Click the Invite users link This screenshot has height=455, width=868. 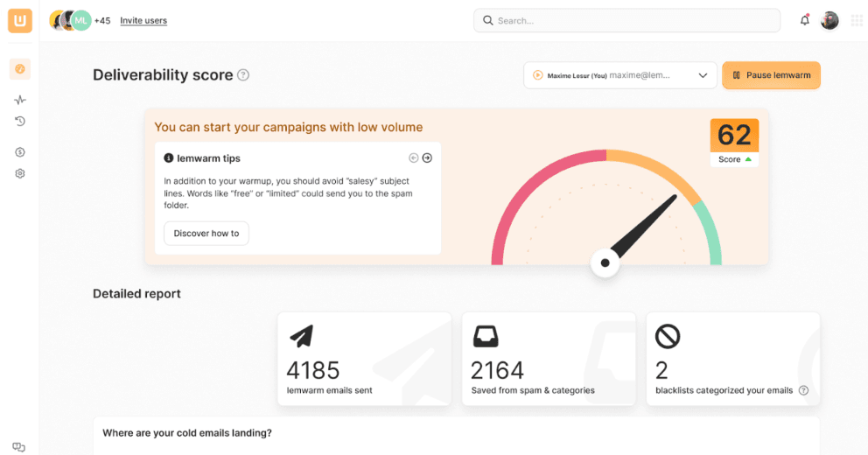143,20
